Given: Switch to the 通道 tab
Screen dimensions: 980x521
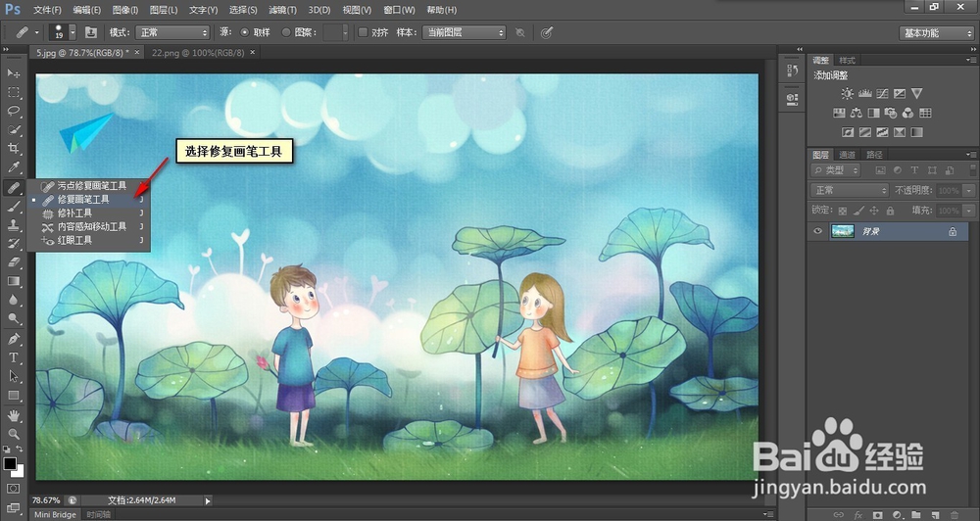Looking at the screenshot, I should point(847,155).
